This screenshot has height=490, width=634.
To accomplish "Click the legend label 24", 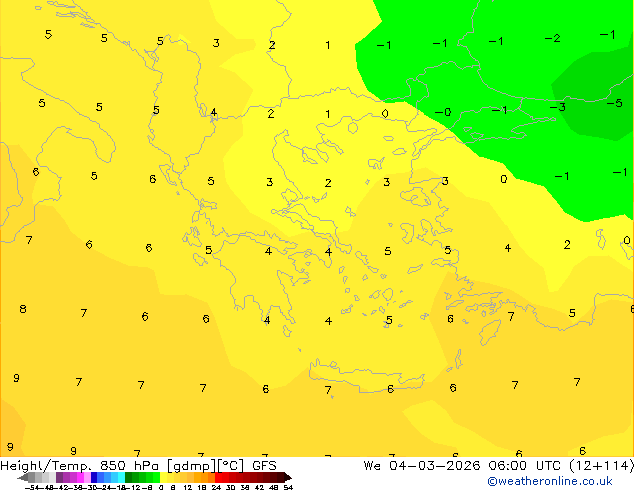I will coord(216,487).
